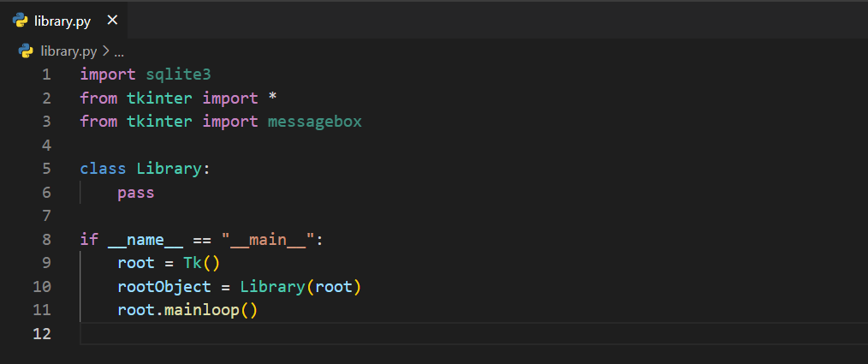This screenshot has height=364, width=868.
Task: Click the Python file icon in the breadcrumb
Action: (26, 51)
